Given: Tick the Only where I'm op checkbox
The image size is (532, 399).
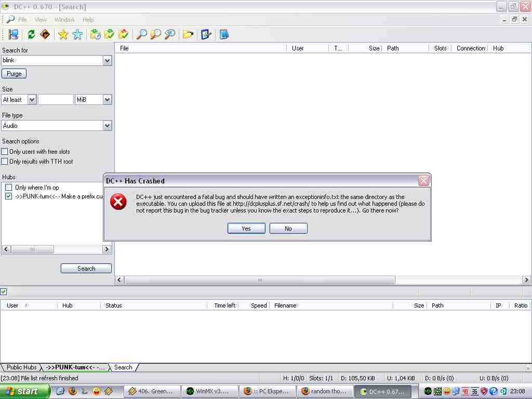Looking at the screenshot, I should pos(9,188).
